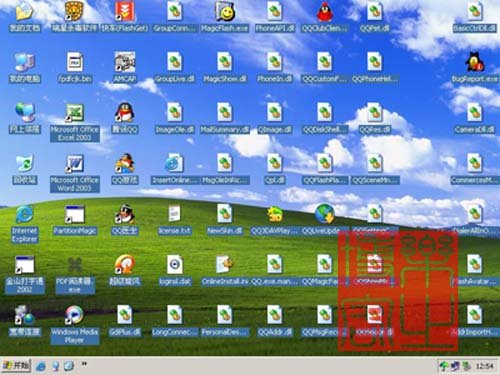
Task: Select the CommercesM... file icon
Action: click(475, 163)
